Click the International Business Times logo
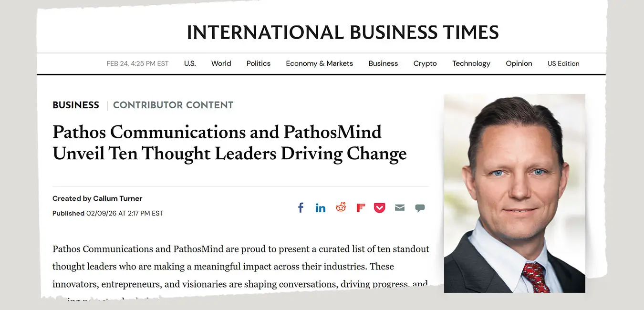The height and width of the screenshot is (310, 644). point(343,32)
